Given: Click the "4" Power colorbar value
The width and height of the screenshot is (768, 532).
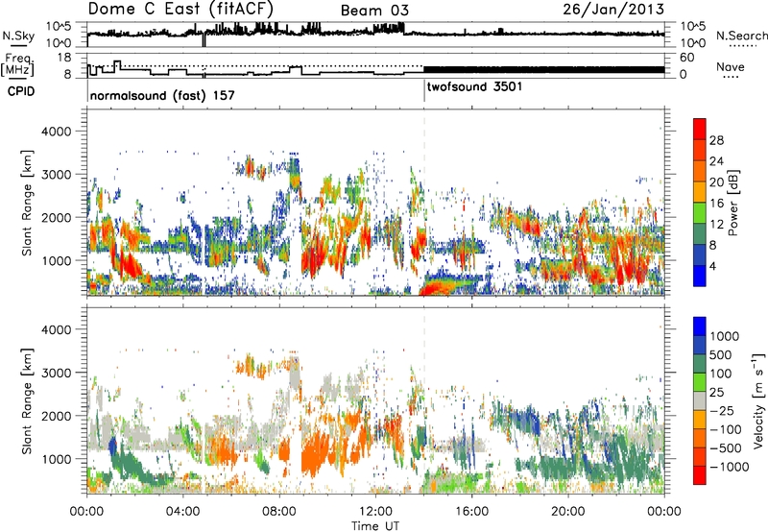Looking at the screenshot, I should point(712,267).
